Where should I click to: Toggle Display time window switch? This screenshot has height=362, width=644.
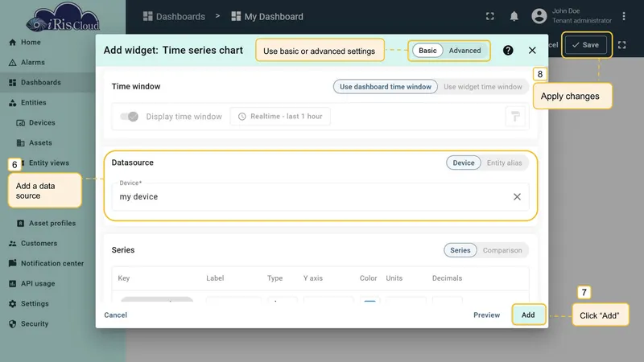pyautogui.click(x=130, y=117)
